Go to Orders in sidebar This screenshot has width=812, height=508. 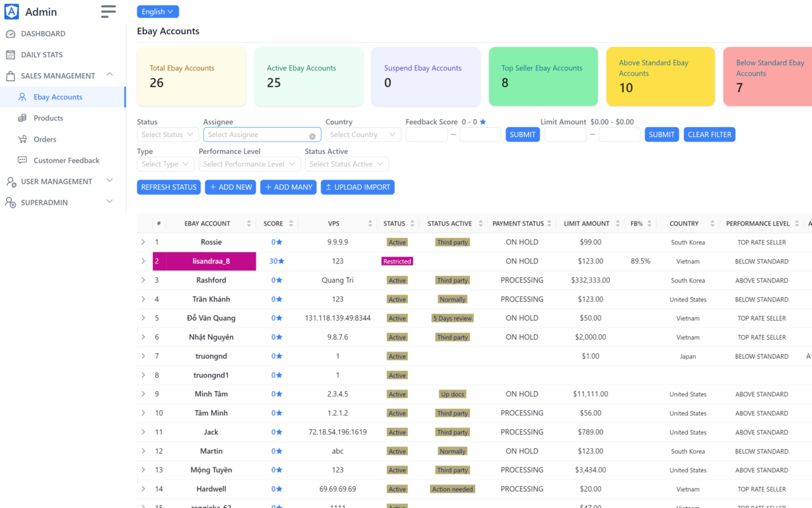[x=62, y=139]
